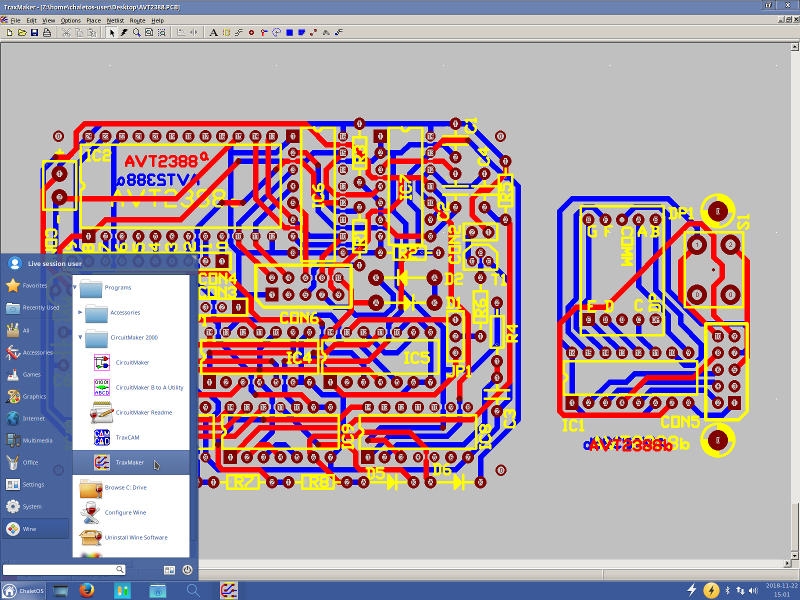Click the Open file toolbar icon
Viewport: 800px width, 600px height.
tap(21, 32)
